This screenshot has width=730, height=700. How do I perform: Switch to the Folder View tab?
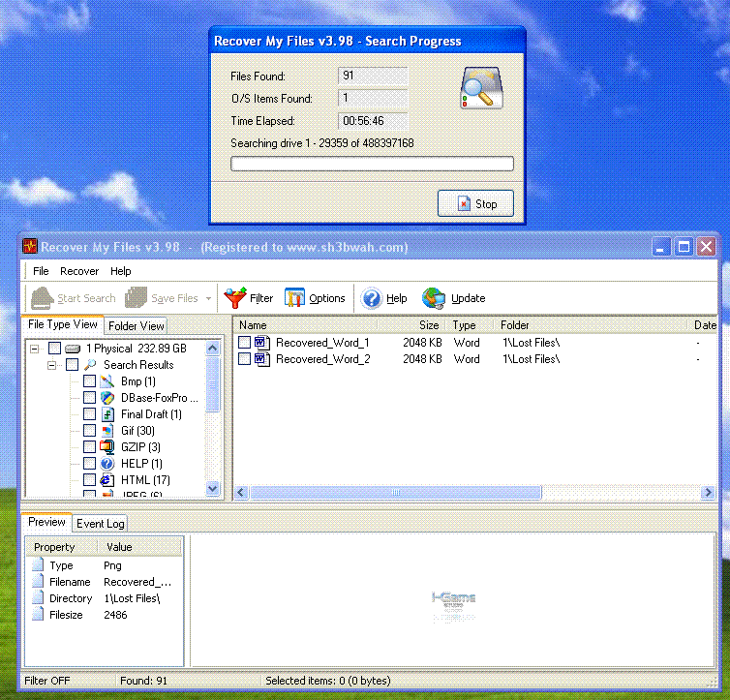pos(136,326)
